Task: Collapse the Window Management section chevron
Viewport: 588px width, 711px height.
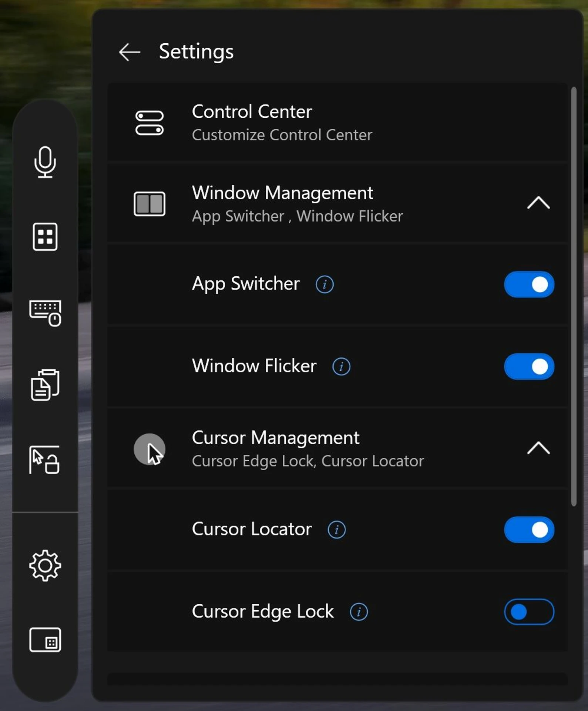Action: (x=538, y=203)
